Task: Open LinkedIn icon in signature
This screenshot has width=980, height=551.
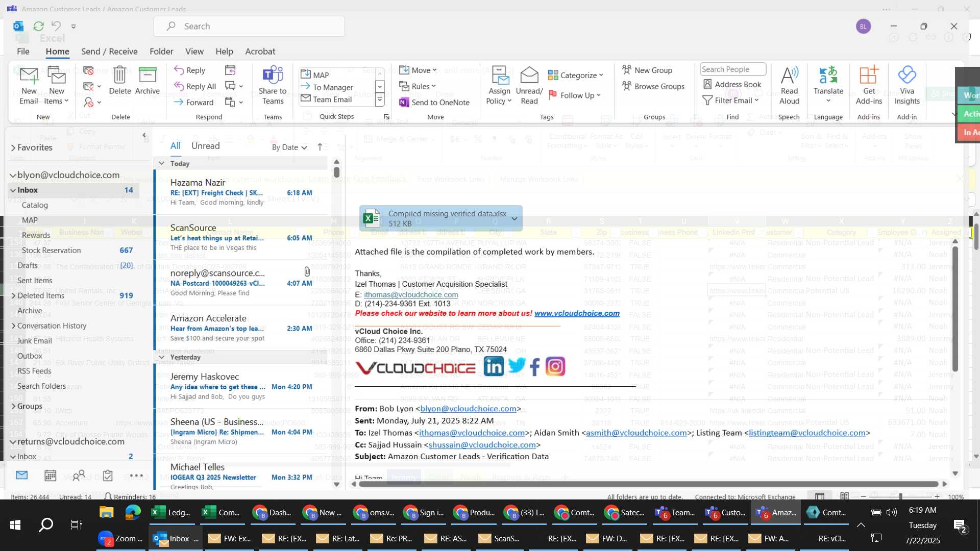Action: point(494,366)
